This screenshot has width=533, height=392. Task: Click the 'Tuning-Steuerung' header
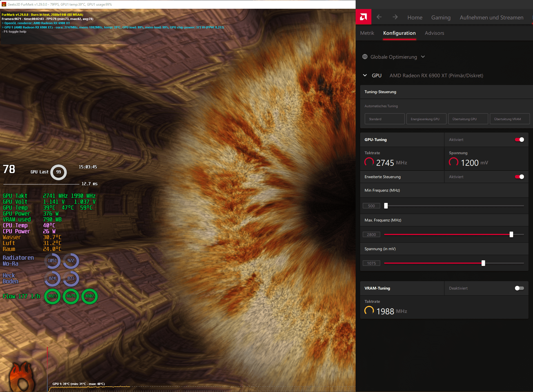coord(380,92)
